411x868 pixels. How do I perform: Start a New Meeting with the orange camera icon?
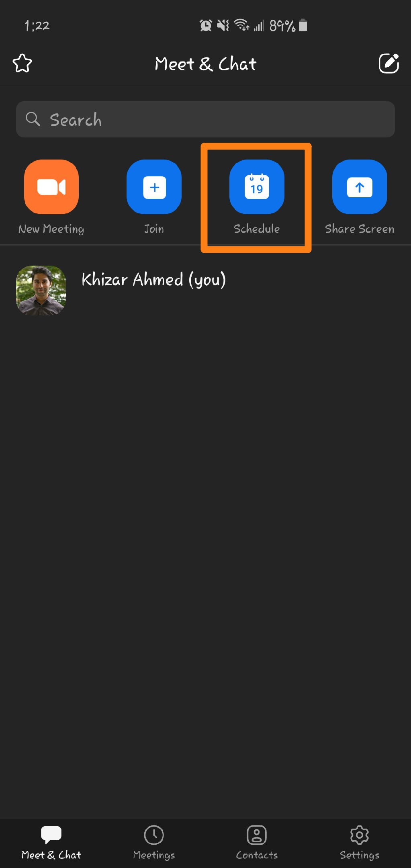coord(51,187)
